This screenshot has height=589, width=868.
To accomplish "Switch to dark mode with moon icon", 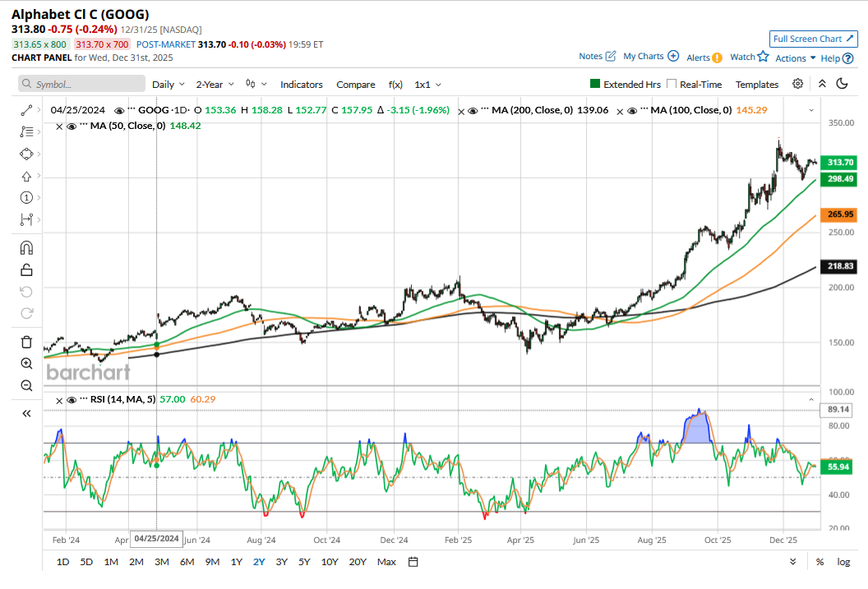I will [x=842, y=84].
